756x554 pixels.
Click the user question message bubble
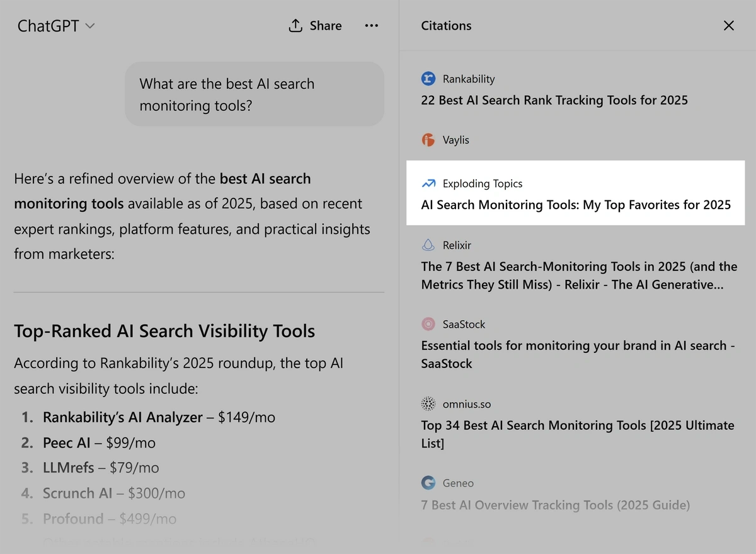(x=255, y=94)
